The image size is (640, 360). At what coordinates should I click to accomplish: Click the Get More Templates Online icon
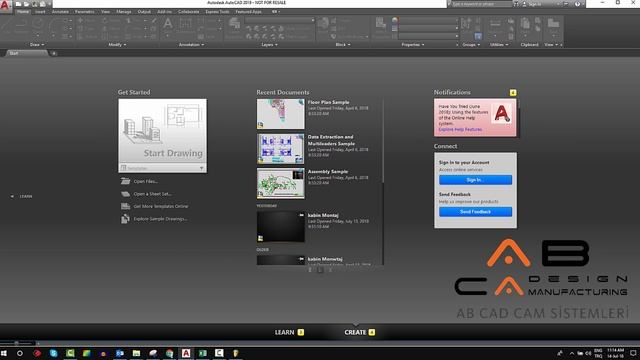click(x=125, y=206)
